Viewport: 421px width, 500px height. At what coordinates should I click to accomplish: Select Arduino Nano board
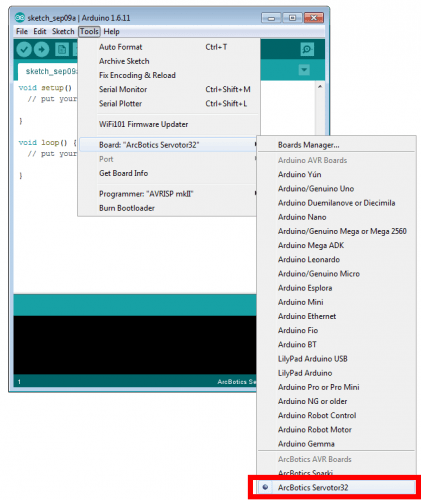pyautogui.click(x=337, y=217)
